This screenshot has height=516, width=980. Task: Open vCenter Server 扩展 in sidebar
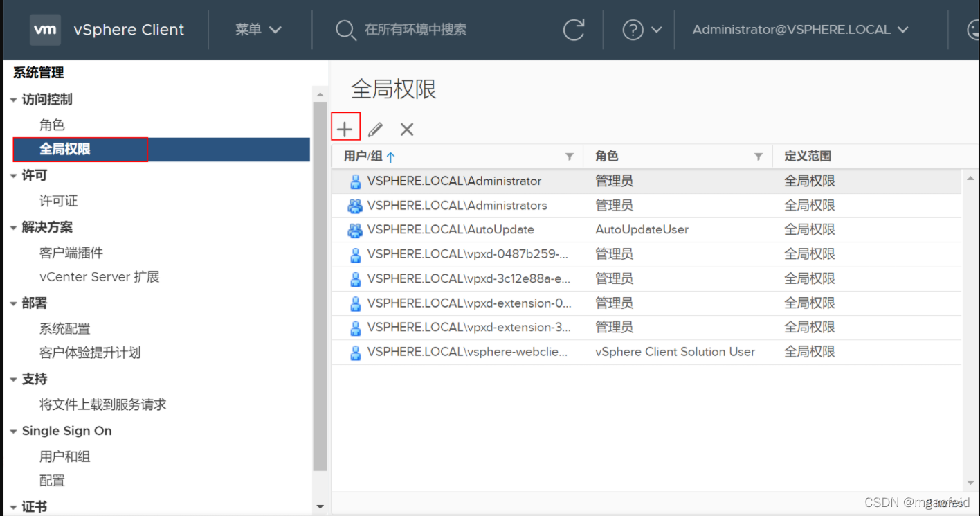100,277
